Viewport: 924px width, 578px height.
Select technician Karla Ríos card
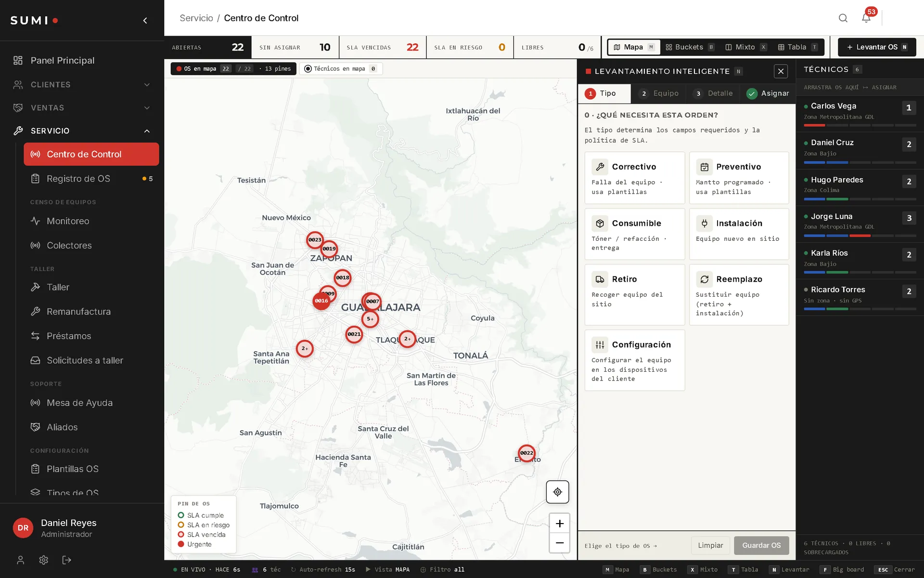[860, 261]
